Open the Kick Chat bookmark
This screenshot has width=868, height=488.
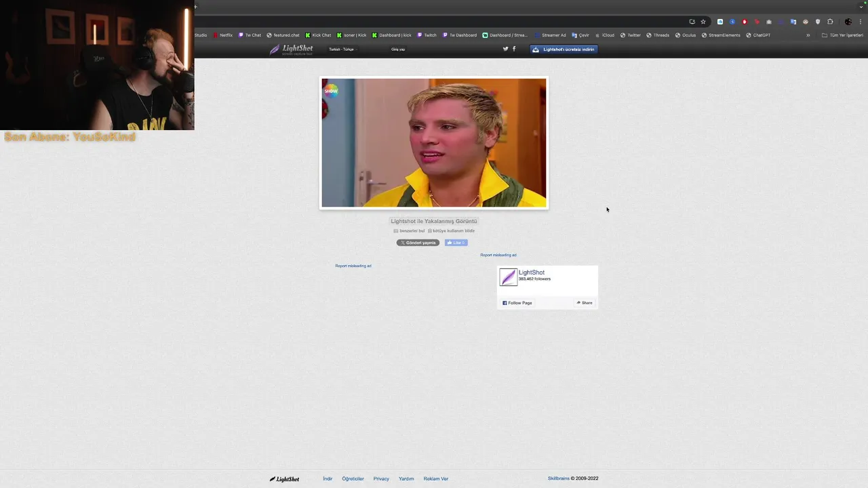pyautogui.click(x=318, y=35)
